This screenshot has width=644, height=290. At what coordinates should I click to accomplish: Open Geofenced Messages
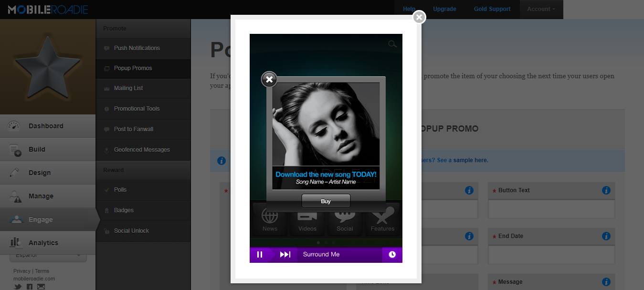(143, 150)
